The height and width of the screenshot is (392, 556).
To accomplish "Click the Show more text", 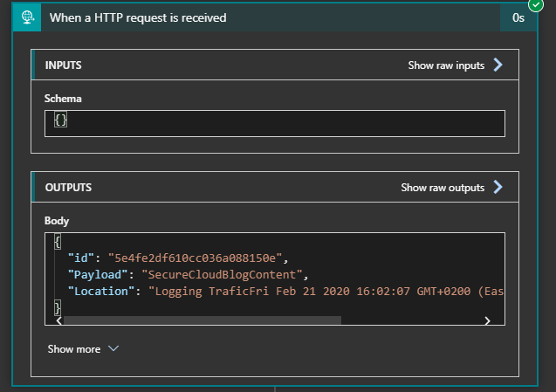I will tap(73, 349).
